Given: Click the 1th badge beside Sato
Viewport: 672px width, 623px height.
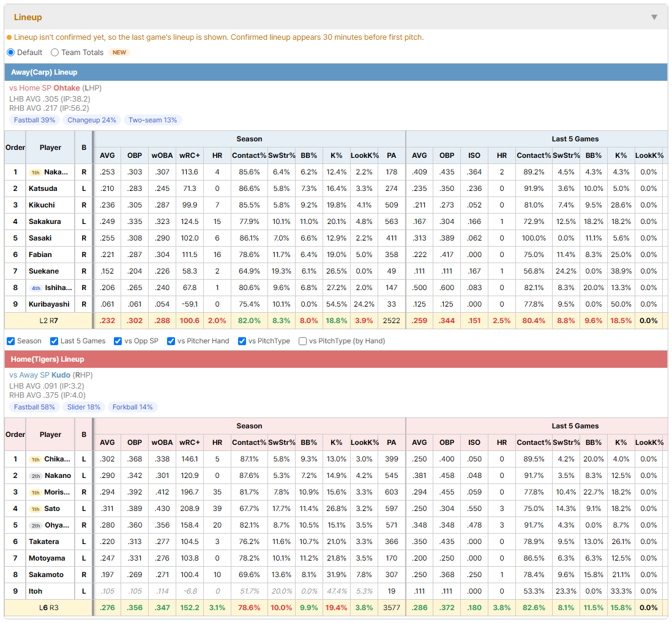Looking at the screenshot, I should (35, 509).
